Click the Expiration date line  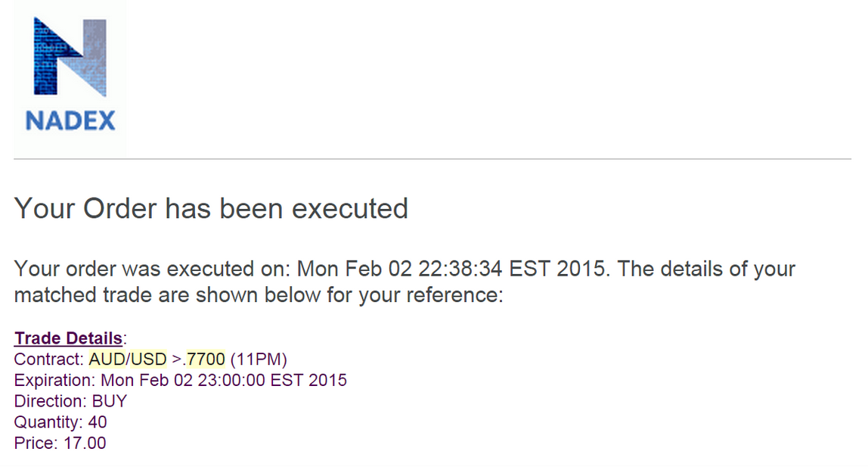coord(181,380)
